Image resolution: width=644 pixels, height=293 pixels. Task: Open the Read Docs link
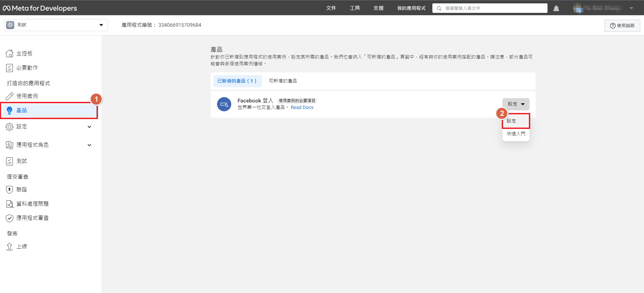click(x=302, y=108)
